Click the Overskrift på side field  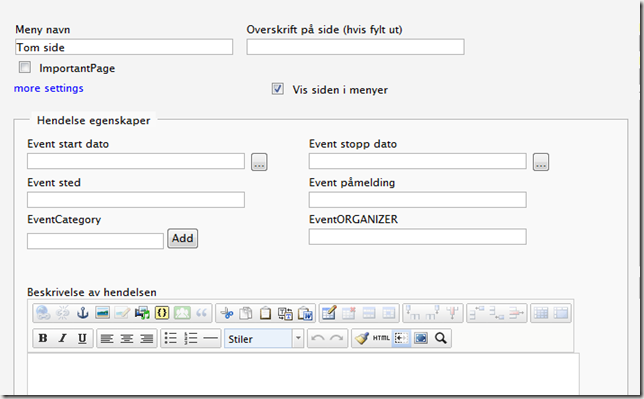(356, 47)
